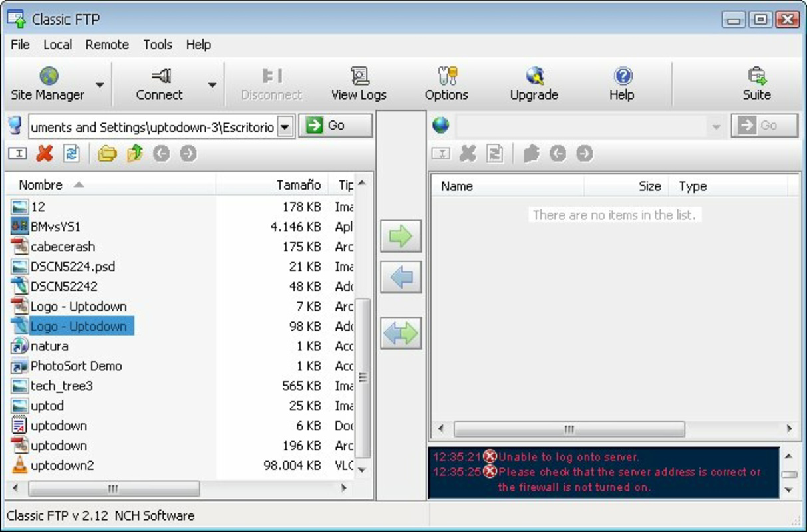Open the Options toolbar button
807x532 pixels.
[446, 84]
